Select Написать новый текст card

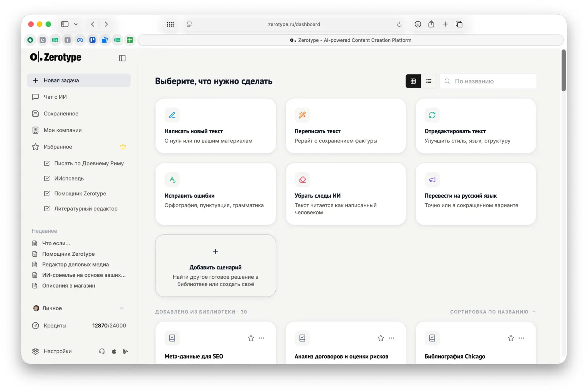coord(216,126)
